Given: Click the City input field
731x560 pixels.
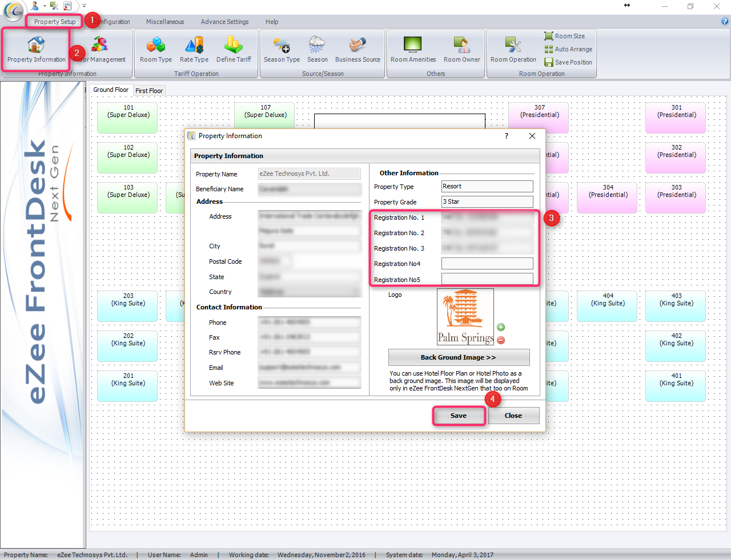Looking at the screenshot, I should pos(309,246).
